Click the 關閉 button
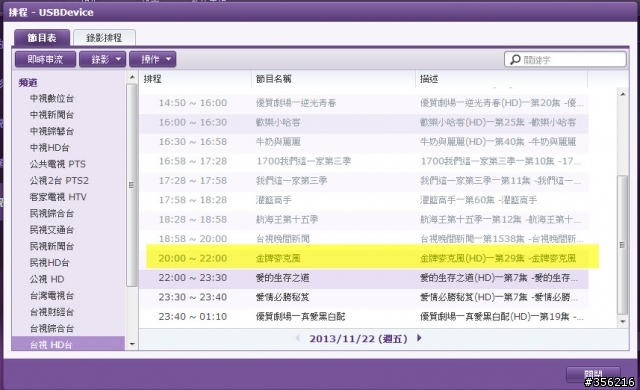The width and height of the screenshot is (640, 390). 593,374
